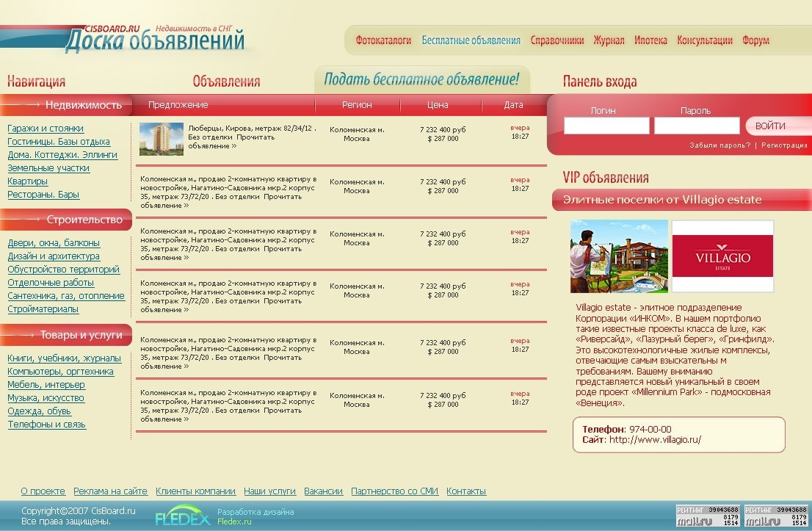Open Гаражи и стоянки category
Screen dimensions: 812x531
tap(46, 129)
